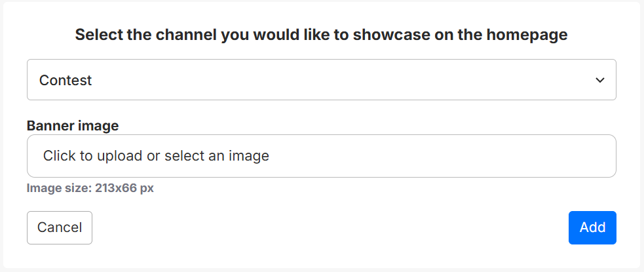
Task: Toggle the channel list via down chevron
Action: 599,80
